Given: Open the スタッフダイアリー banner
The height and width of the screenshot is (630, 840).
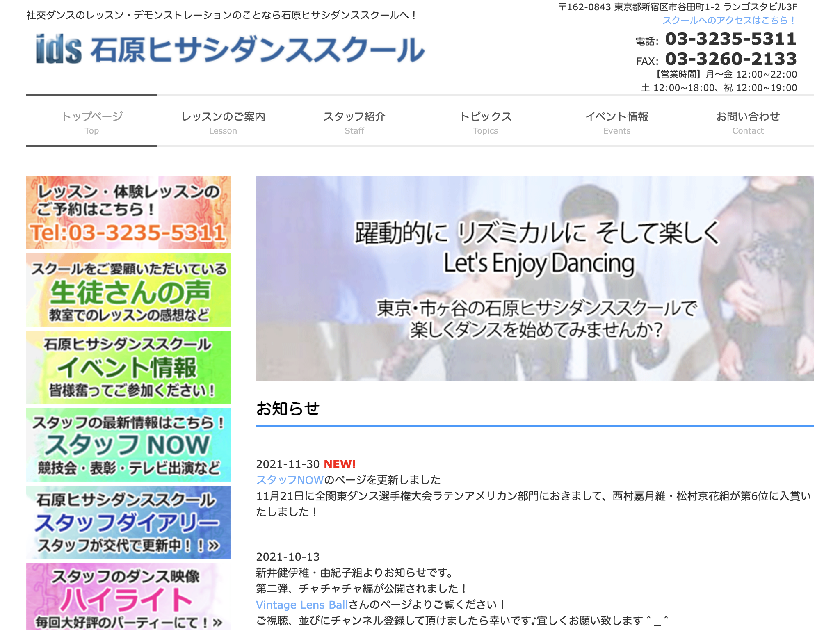Looking at the screenshot, I should pyautogui.click(x=128, y=523).
